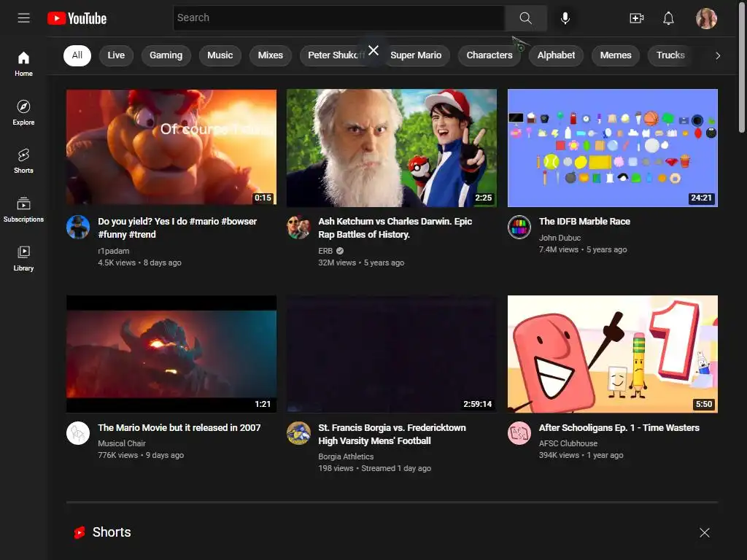Click '394K views' under After Schooligans
Screen dimensions: 747x560
point(559,455)
